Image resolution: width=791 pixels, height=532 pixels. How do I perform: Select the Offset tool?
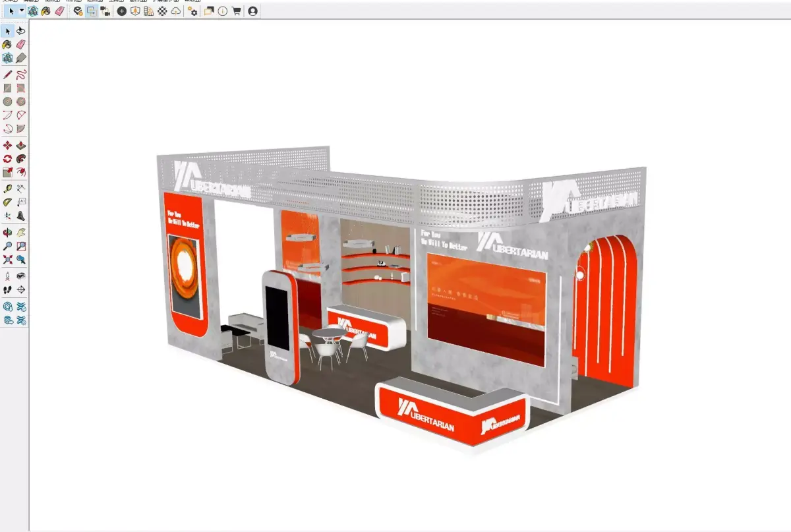pos(21,173)
